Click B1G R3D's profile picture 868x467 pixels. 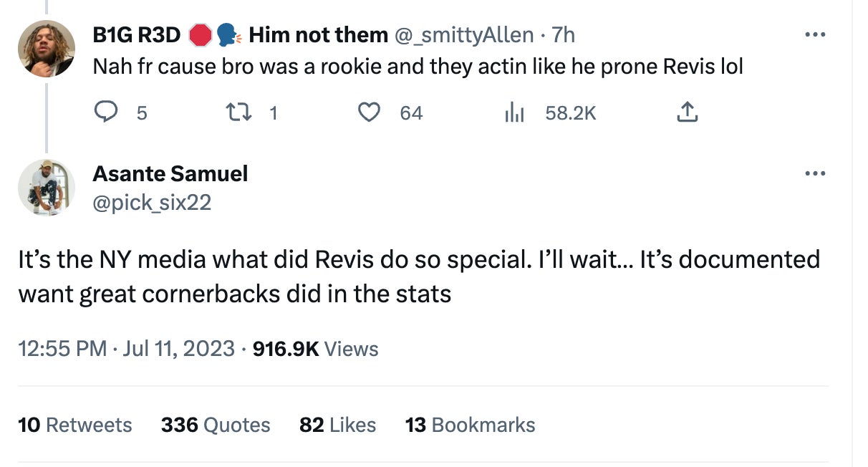pos(47,49)
